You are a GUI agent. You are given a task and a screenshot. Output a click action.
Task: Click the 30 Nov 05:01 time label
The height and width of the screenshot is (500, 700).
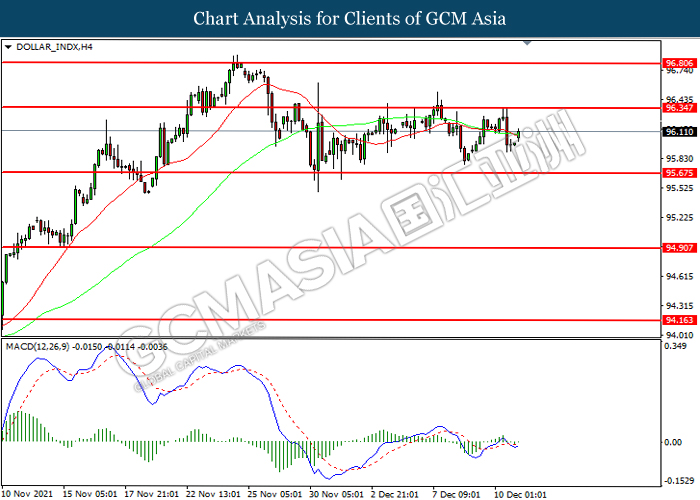click(337, 494)
